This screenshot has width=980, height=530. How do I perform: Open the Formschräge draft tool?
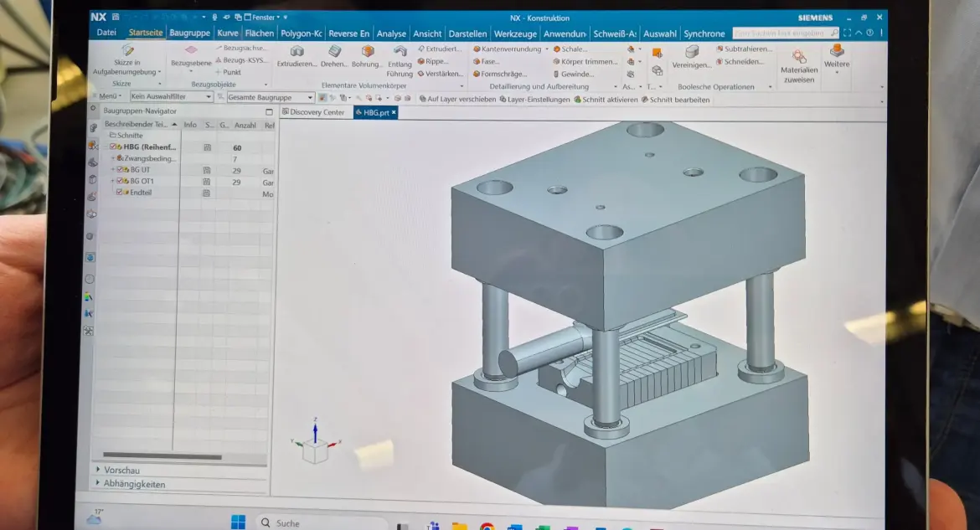tap(499, 74)
